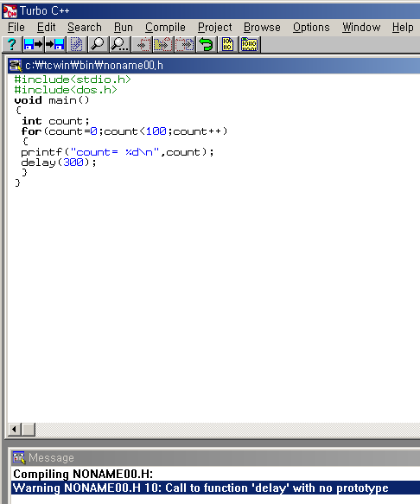Screen dimensions: 420x504
Task: Click the horizontal scrollbar left arrow
Action: [14, 429]
